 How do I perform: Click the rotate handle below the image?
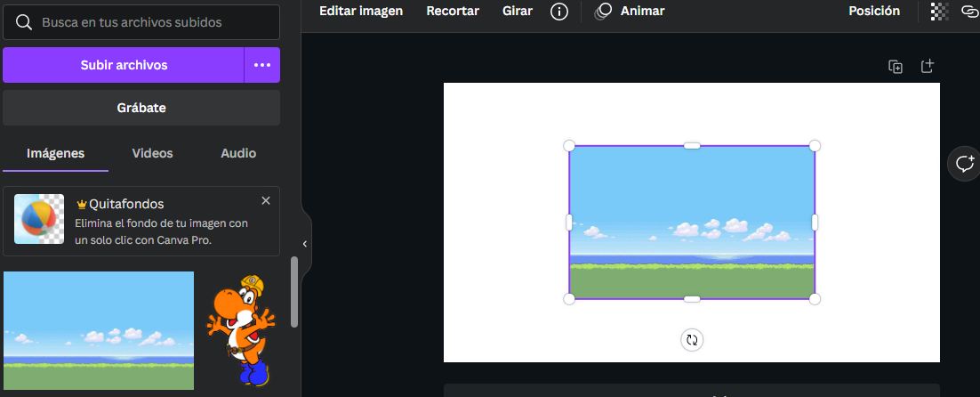tap(692, 340)
